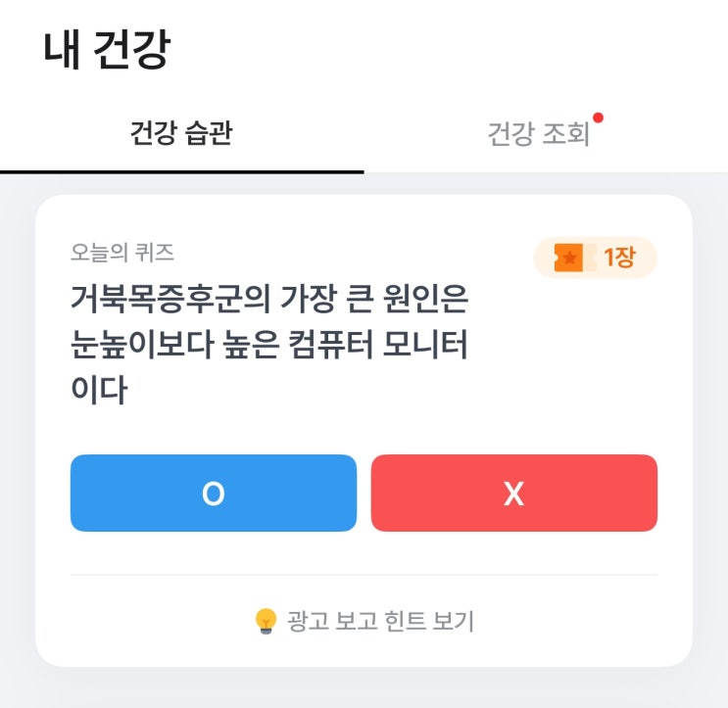
Task: Tap the red notification dot on 건강 조회
Action: 598,118
